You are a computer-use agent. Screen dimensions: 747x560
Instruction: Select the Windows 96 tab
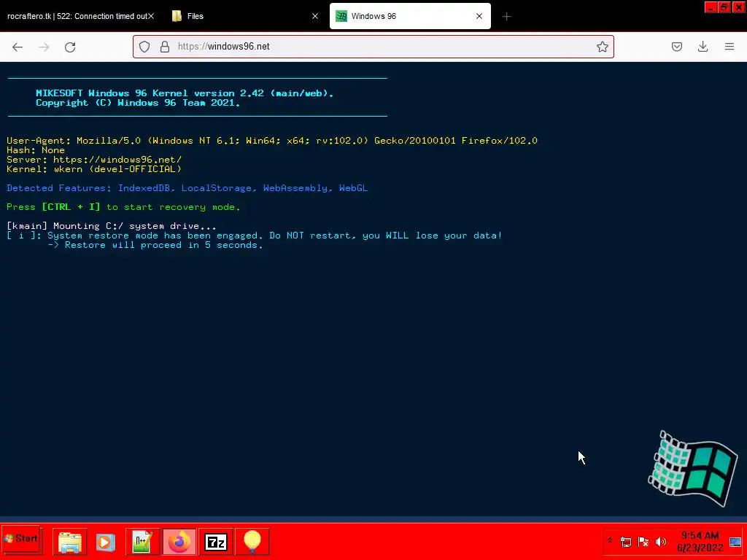point(410,16)
